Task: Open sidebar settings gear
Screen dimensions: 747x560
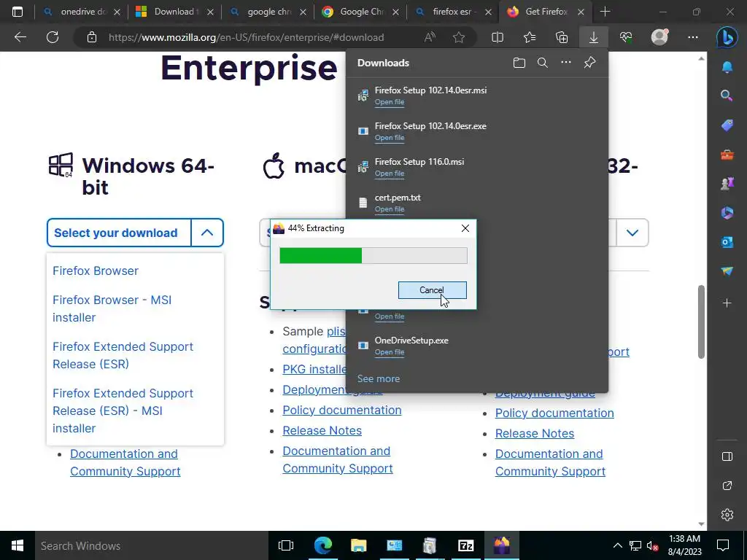Action: (x=727, y=515)
